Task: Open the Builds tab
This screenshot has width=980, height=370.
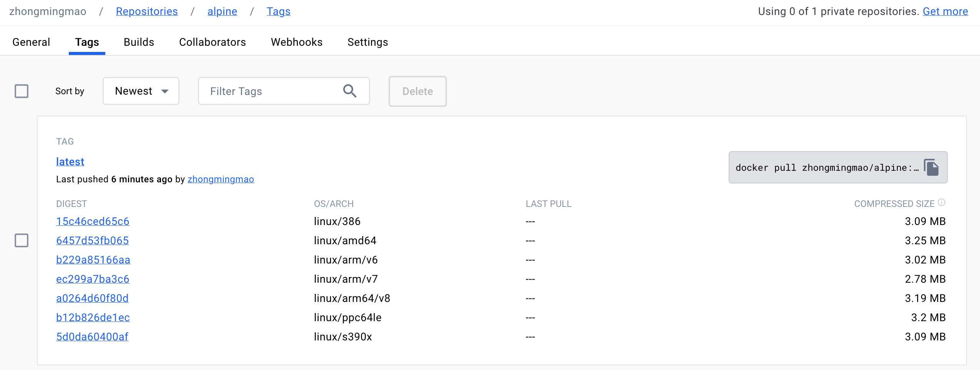Action: tap(139, 42)
